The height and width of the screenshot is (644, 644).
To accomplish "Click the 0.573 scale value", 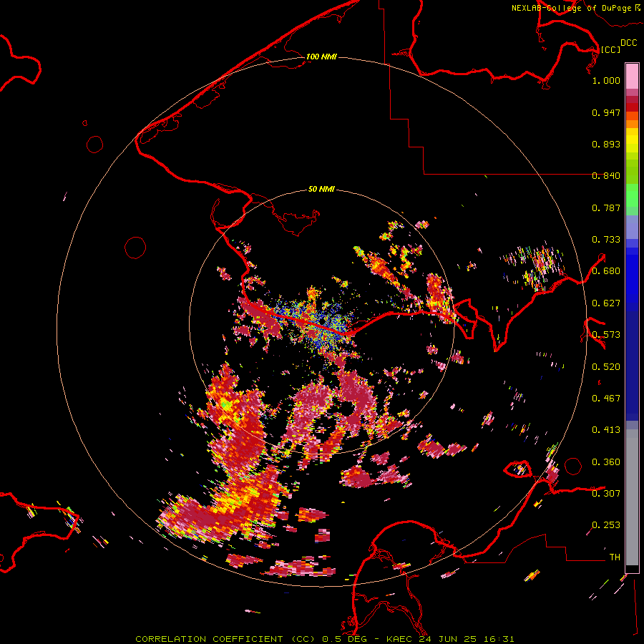I will 606,335.
